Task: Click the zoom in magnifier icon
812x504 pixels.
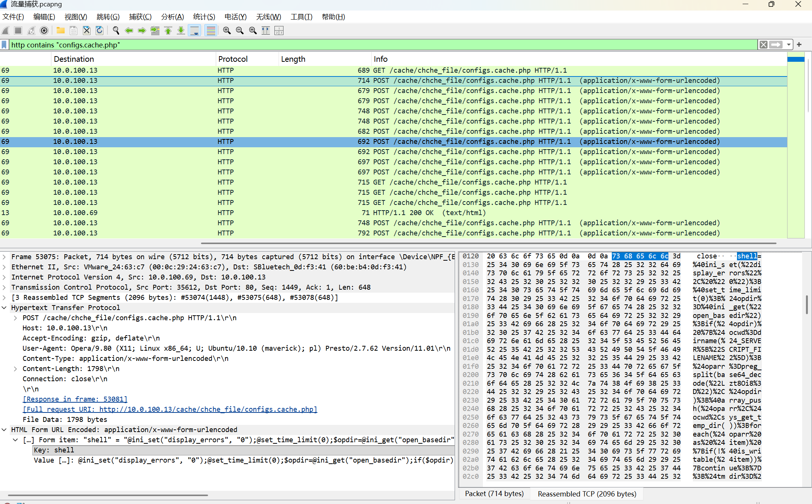Action: 227,31
